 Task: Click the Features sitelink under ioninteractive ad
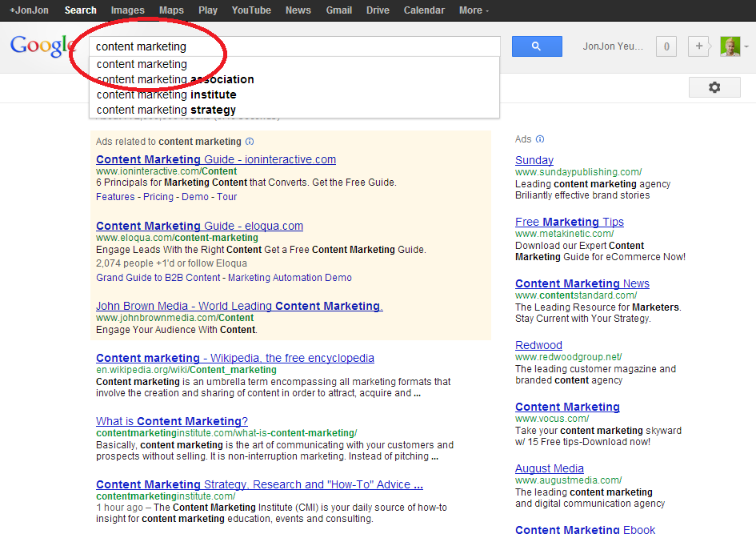[x=115, y=197]
